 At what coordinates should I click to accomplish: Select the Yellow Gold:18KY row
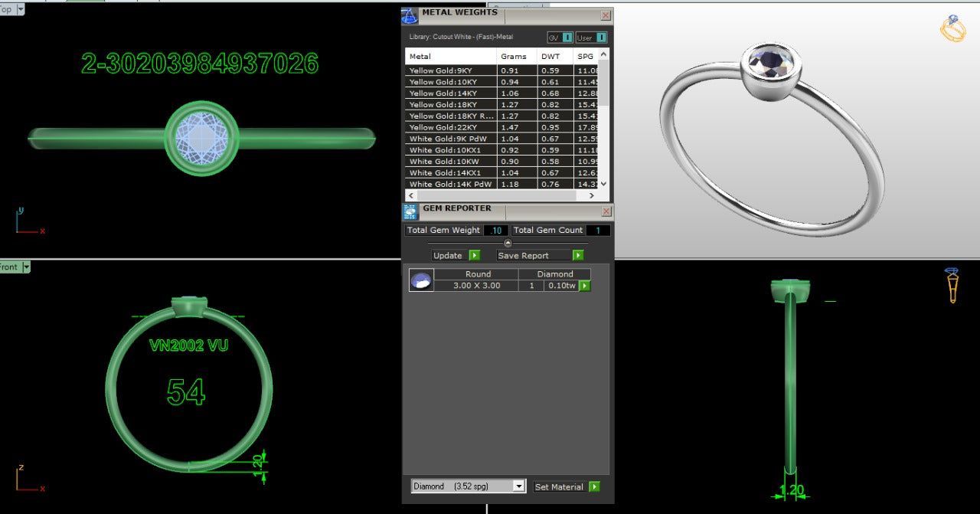pos(501,105)
